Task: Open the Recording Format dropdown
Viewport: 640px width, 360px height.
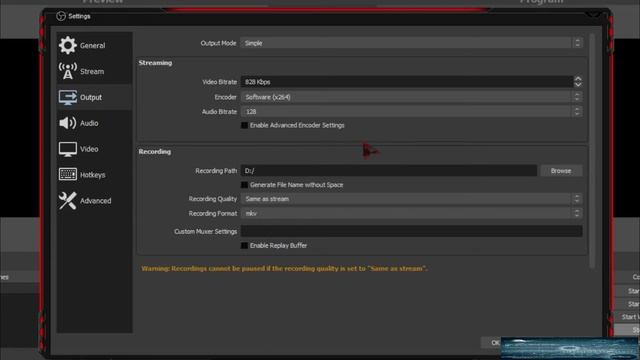Action: [x=411, y=213]
